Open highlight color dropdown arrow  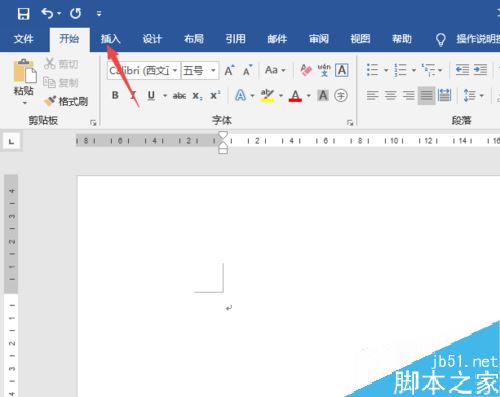point(281,96)
